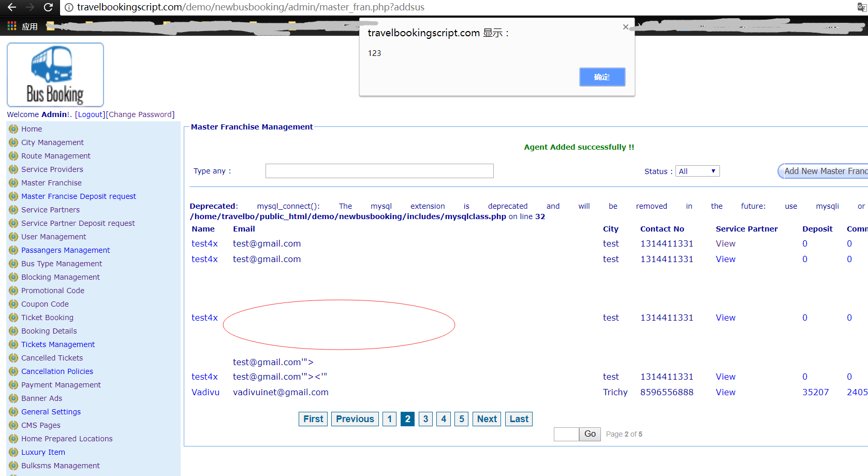Open Bulksms Management menu item
868x476 pixels.
pyautogui.click(x=61, y=466)
